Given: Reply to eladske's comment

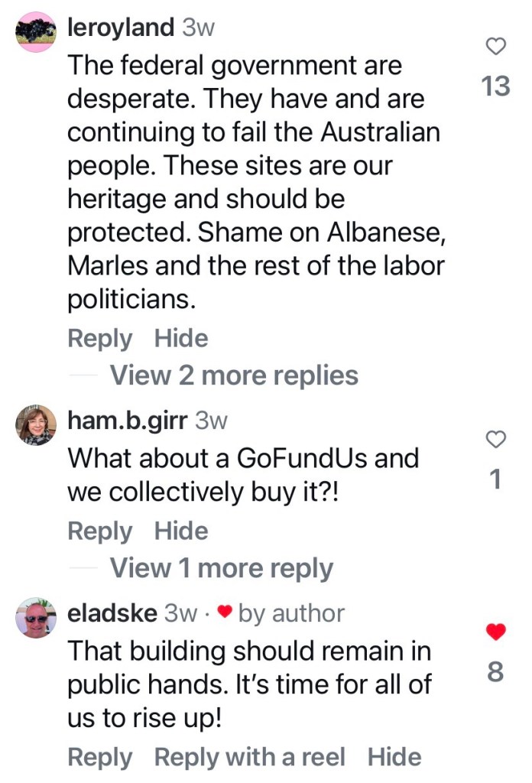Looking at the screenshot, I should click(x=99, y=757).
